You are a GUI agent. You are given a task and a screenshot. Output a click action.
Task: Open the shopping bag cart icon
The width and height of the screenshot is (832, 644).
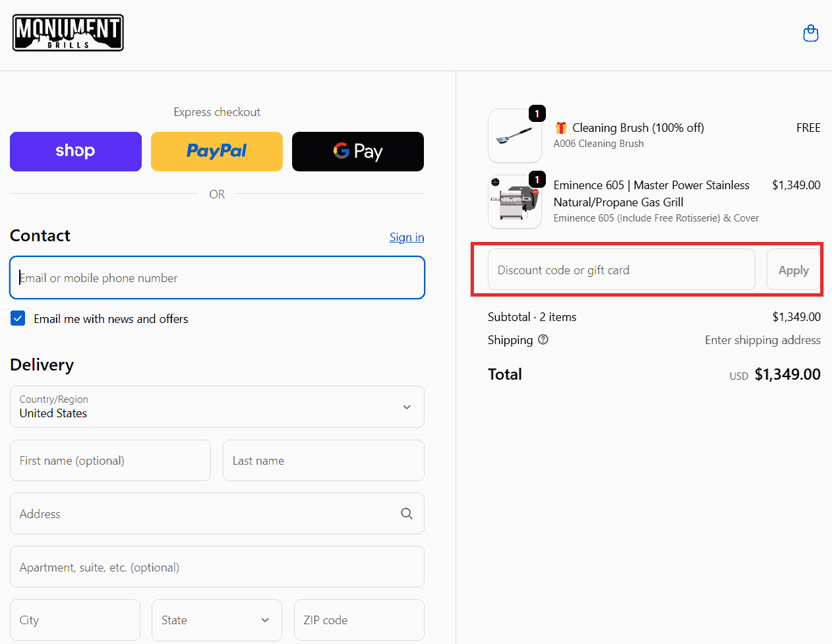810,33
